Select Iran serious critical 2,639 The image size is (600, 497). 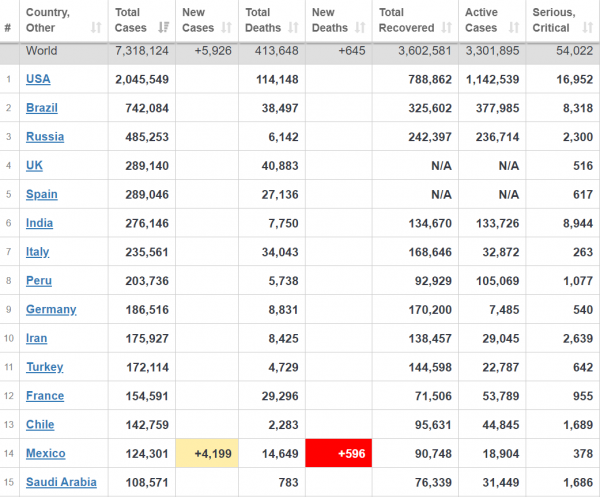[x=578, y=338]
